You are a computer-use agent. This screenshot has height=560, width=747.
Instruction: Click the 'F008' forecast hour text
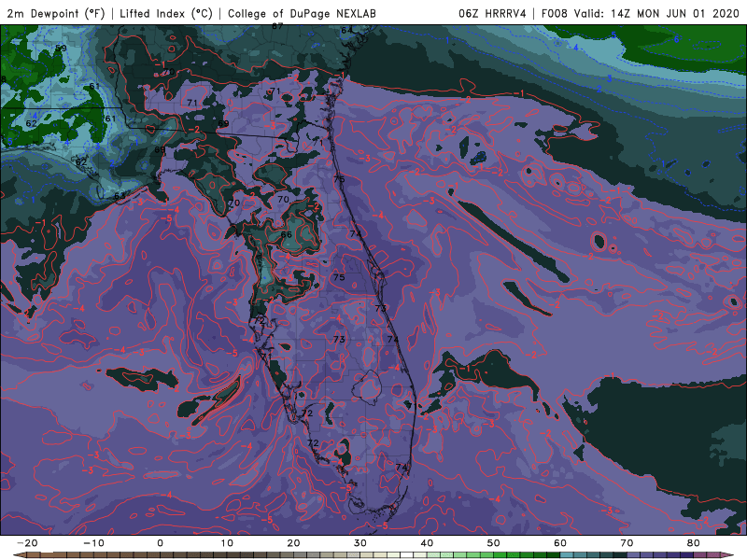point(555,13)
